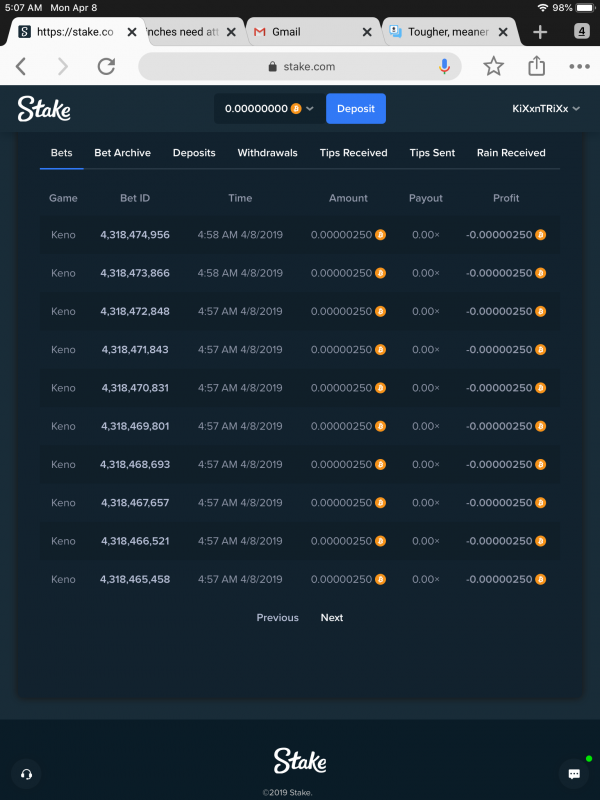Click the stake.com address bar
Viewport: 600px width, 800px height.
click(300, 66)
